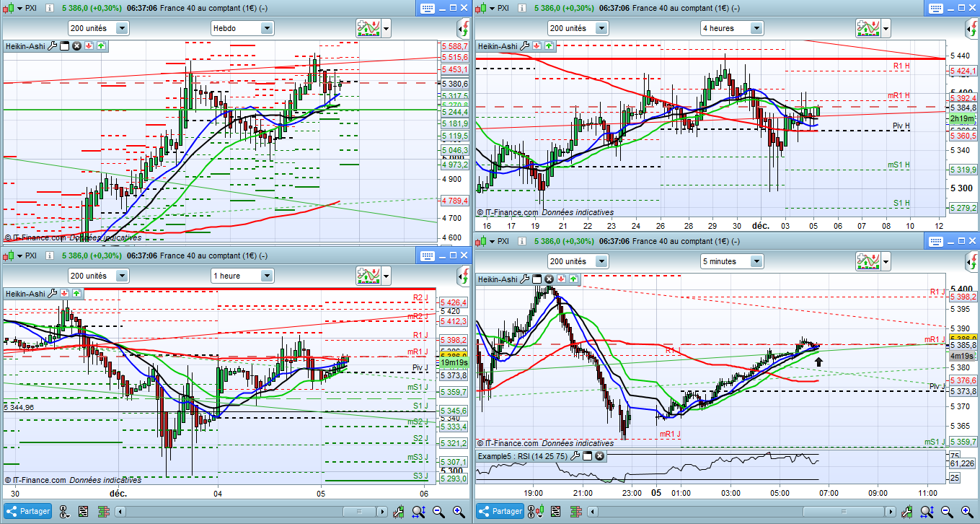Remove Heikin-Ashi with the X icon in Hebdo chart
Screen dimensions: 980x524
tap(76, 46)
